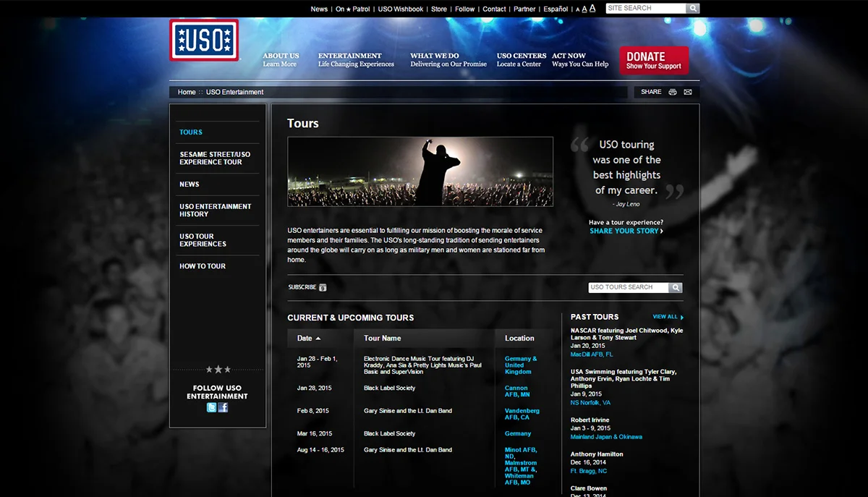Open Mainland Japan & Okinawa link
Screen dimensions: 868x497
coord(606,437)
